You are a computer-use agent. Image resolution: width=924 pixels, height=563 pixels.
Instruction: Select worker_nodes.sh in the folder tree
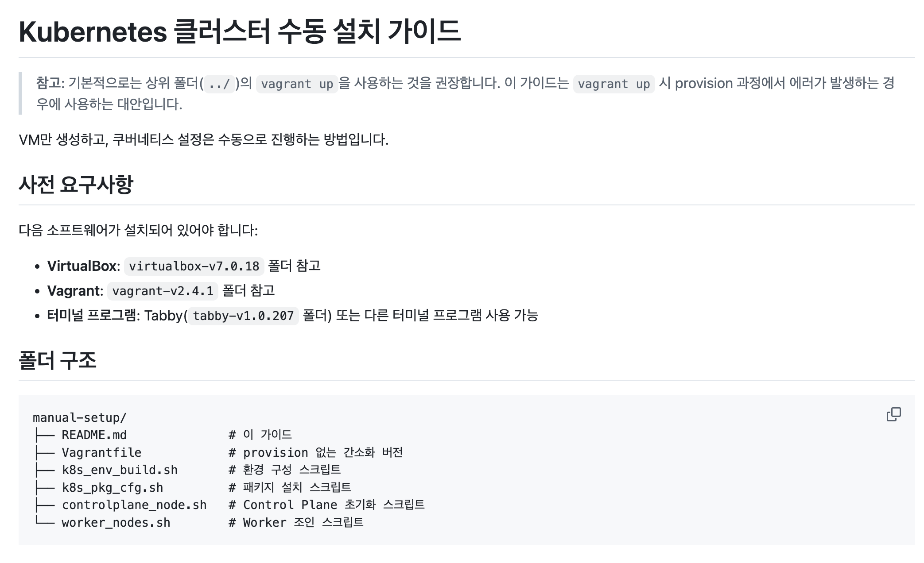pos(116,522)
